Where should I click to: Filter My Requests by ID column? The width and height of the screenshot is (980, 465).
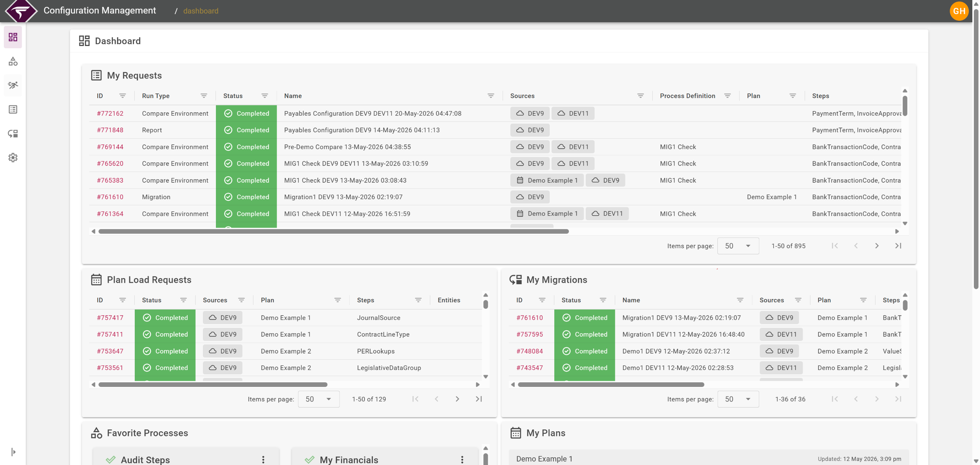pyautogui.click(x=122, y=96)
